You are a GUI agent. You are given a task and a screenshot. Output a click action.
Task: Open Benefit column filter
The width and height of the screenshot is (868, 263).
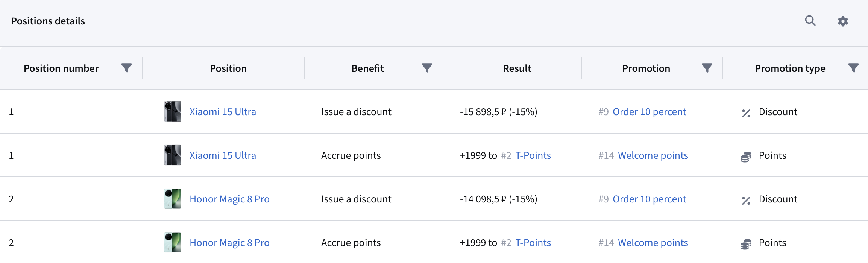coord(427,68)
